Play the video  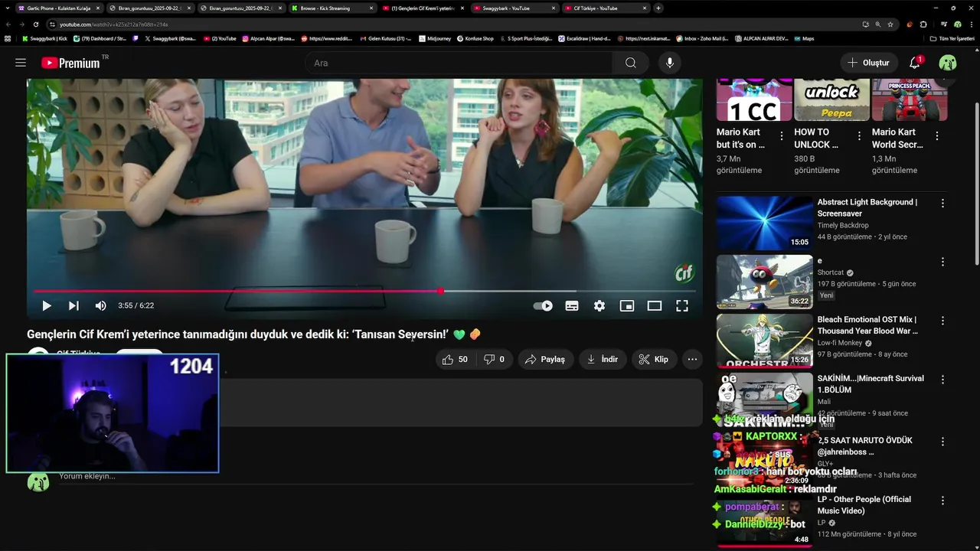coord(47,305)
